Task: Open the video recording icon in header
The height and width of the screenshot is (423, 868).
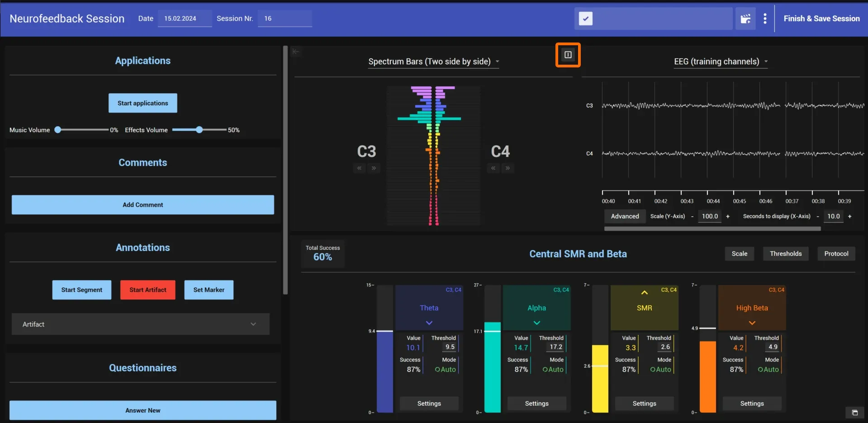Action: [x=745, y=19]
